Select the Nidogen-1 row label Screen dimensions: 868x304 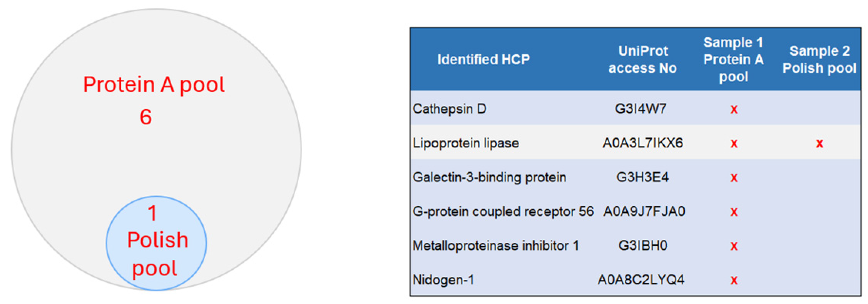443,280
